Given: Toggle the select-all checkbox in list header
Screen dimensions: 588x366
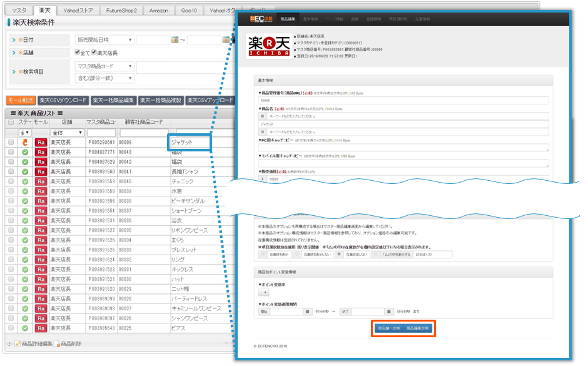Looking at the screenshot, I should (11, 122).
